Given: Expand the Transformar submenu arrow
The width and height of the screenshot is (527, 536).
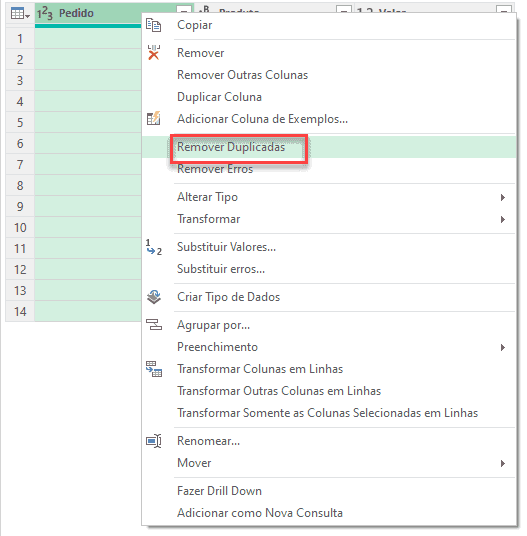Looking at the screenshot, I should click(x=503, y=219).
